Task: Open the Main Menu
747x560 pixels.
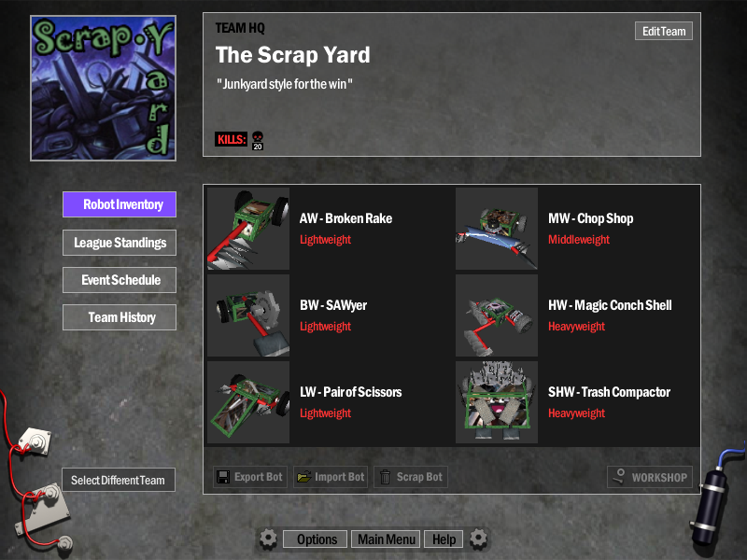Action: pyautogui.click(x=386, y=539)
